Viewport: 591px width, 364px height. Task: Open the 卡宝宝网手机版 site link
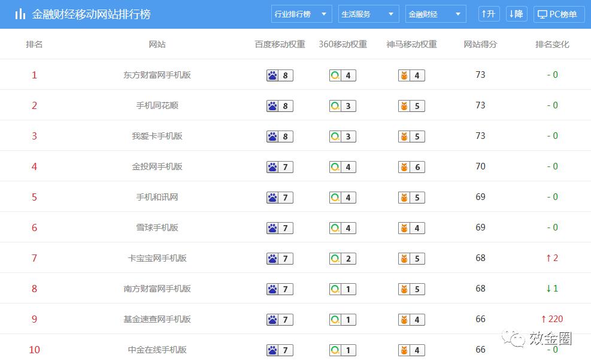pyautogui.click(x=157, y=258)
